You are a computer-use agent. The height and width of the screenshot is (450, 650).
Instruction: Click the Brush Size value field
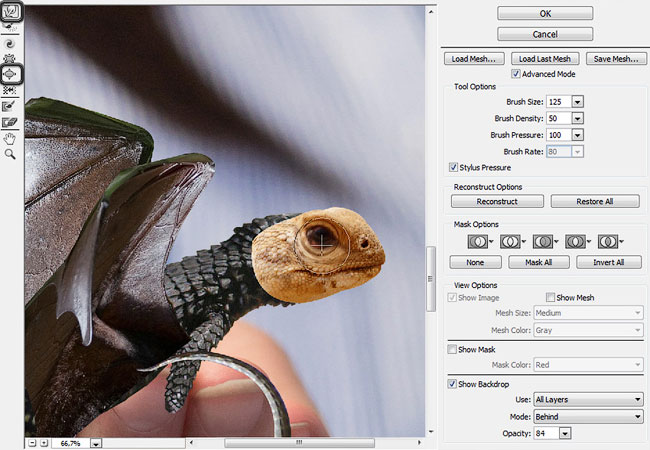coord(559,102)
